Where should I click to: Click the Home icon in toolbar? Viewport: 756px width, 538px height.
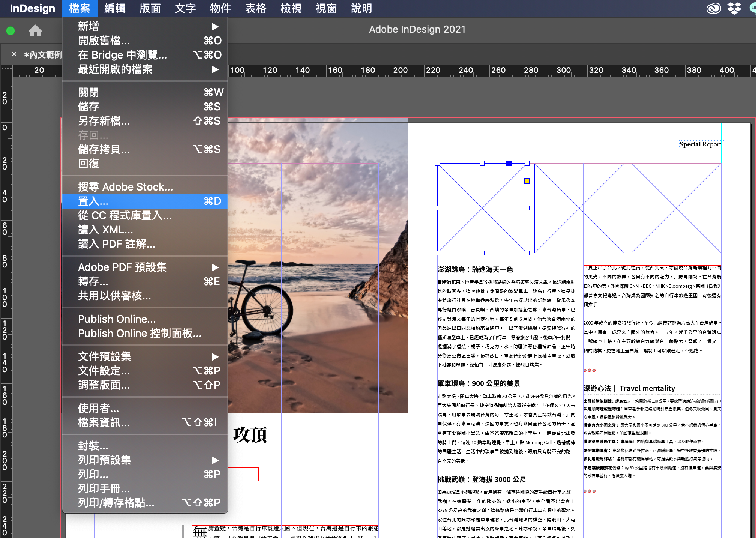(x=35, y=30)
